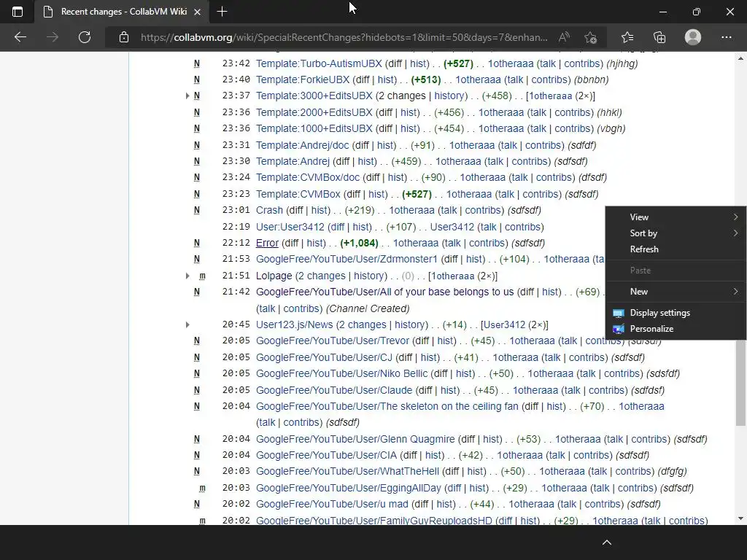The height and width of the screenshot is (560, 747).
Task: Click the m marker on Lolpage row
Action: [202, 276]
